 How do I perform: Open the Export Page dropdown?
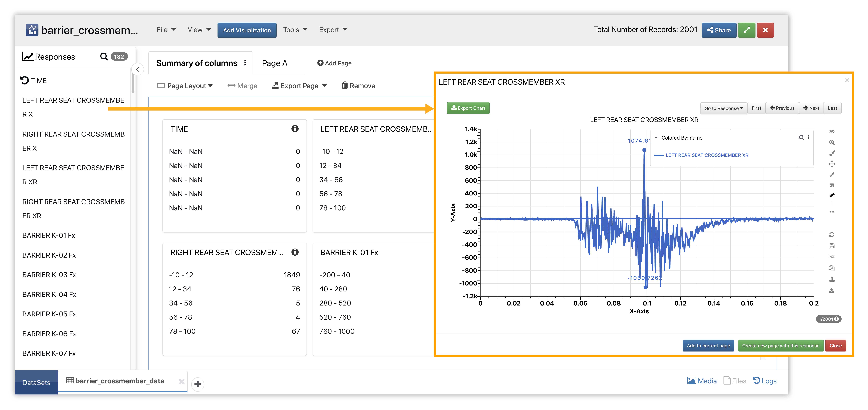(300, 86)
